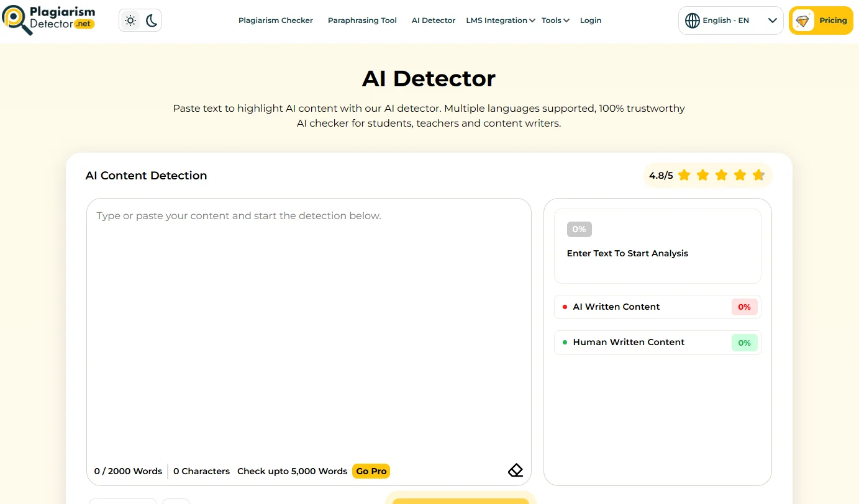The height and width of the screenshot is (504, 859).
Task: Switch to light mode sun icon
Action: pyautogui.click(x=130, y=20)
